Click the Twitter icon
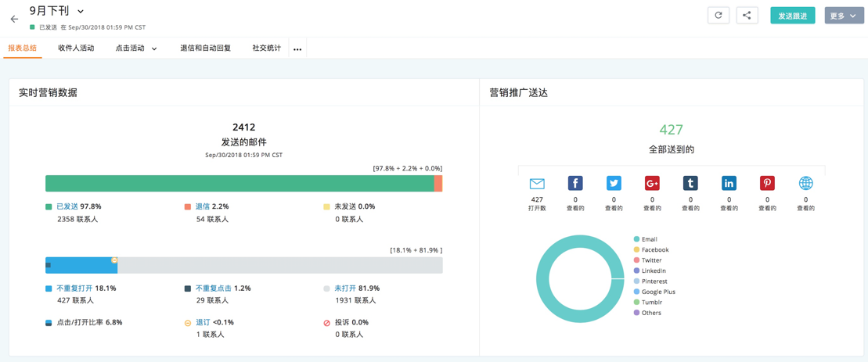Image resolution: width=868 pixels, height=362 pixels. coord(614,184)
